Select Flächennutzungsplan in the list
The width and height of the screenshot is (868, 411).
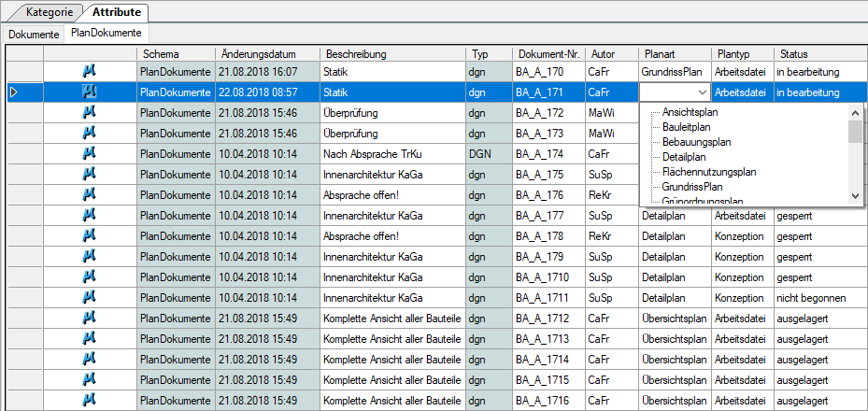(709, 172)
